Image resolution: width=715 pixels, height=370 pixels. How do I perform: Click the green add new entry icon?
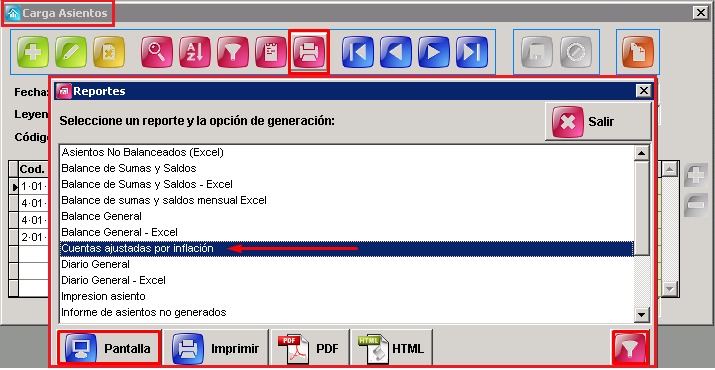(x=33, y=52)
